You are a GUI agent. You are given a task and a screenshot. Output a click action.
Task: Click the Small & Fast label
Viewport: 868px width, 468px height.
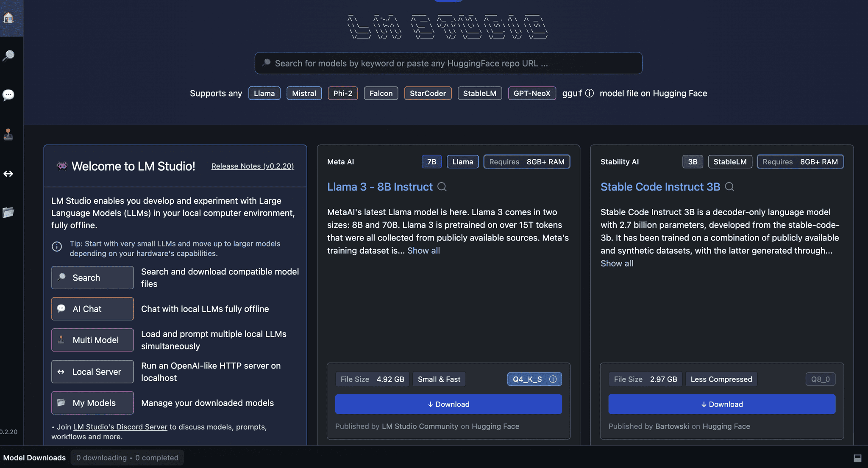coord(439,379)
